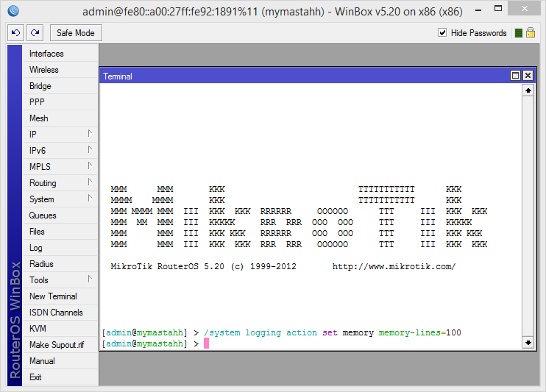Click the WinBox moon logo icon

13,11
